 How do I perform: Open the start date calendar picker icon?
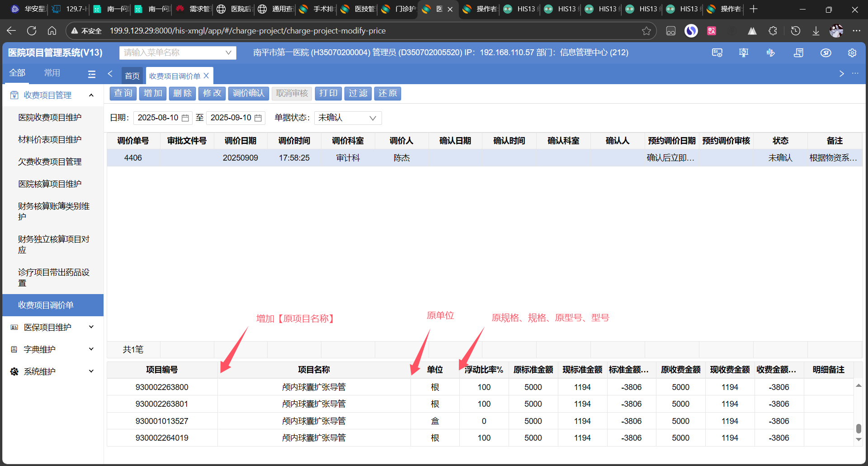[185, 118]
